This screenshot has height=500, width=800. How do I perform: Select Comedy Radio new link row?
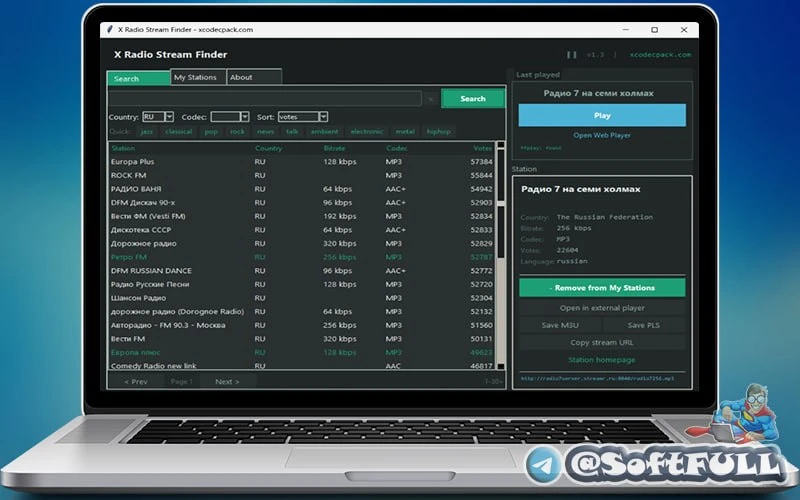(302, 365)
